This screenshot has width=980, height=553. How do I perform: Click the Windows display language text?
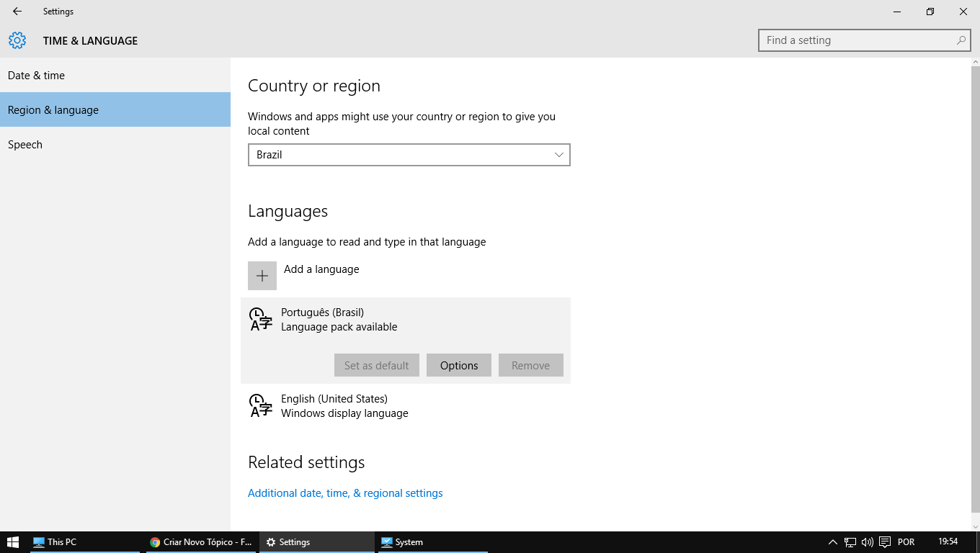click(344, 413)
